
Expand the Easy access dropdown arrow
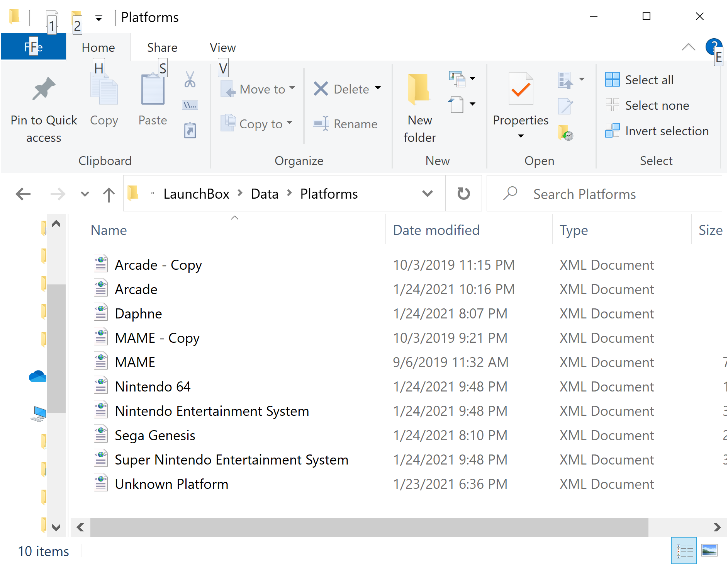click(x=472, y=104)
